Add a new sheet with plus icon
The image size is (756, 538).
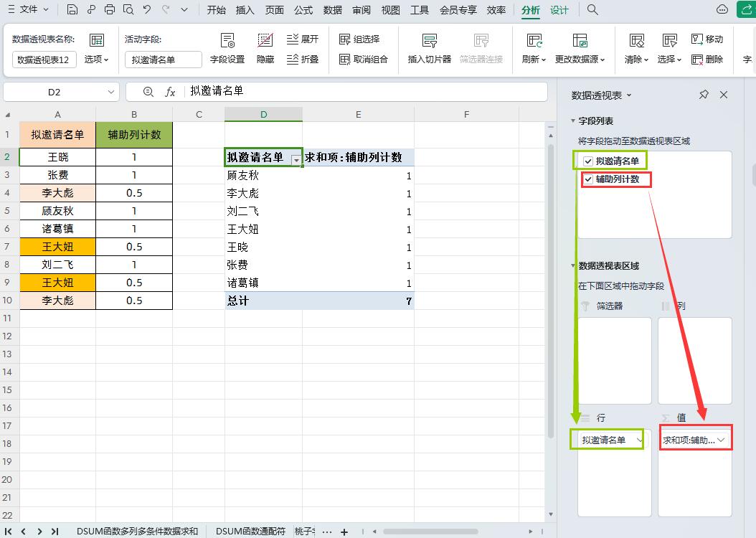point(344,532)
